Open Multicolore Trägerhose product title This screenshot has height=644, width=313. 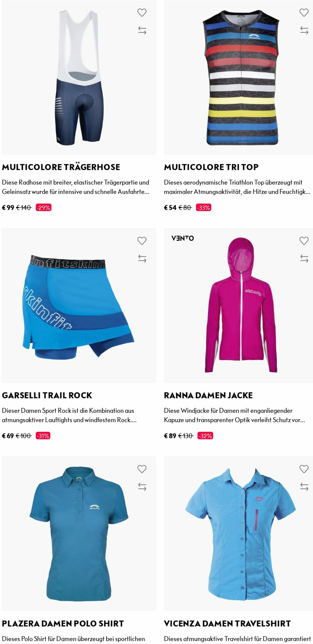coord(61,167)
